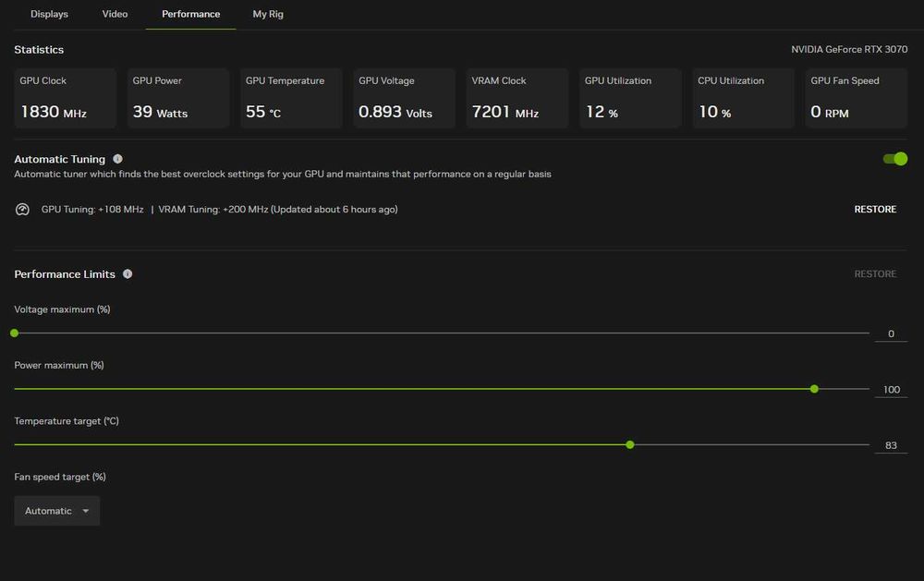Click the 'GPU Tuning: +108 MHz' text
Viewport: 924px width, 581px height.
(x=92, y=209)
